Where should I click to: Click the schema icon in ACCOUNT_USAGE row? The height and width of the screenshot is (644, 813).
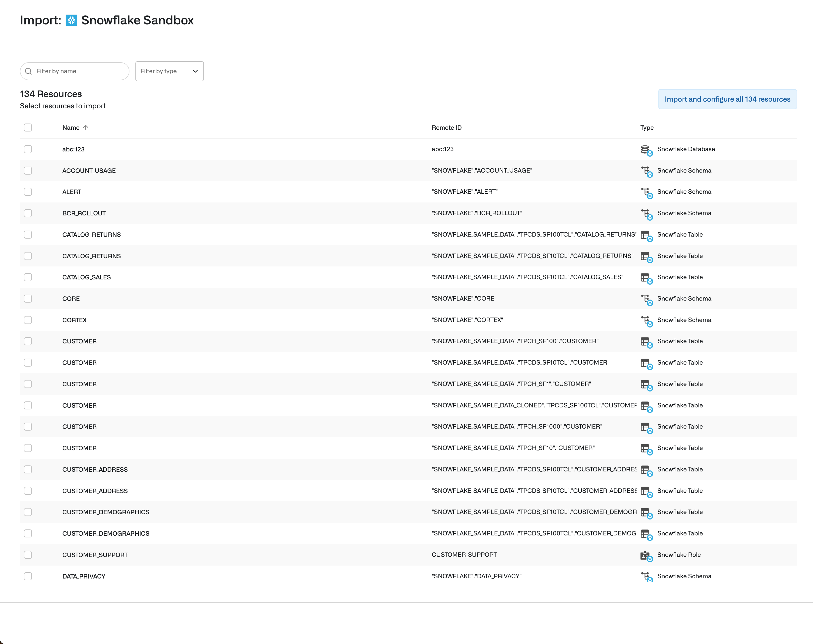[x=646, y=172]
